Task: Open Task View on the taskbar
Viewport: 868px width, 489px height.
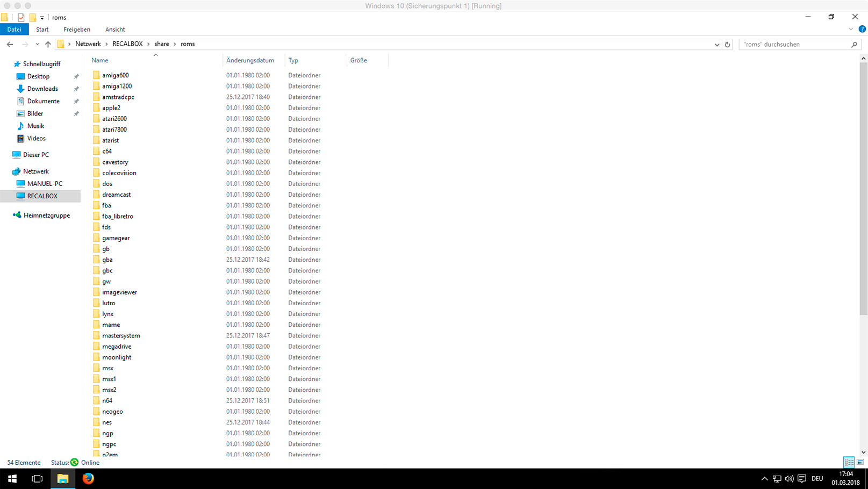Action: (37, 478)
